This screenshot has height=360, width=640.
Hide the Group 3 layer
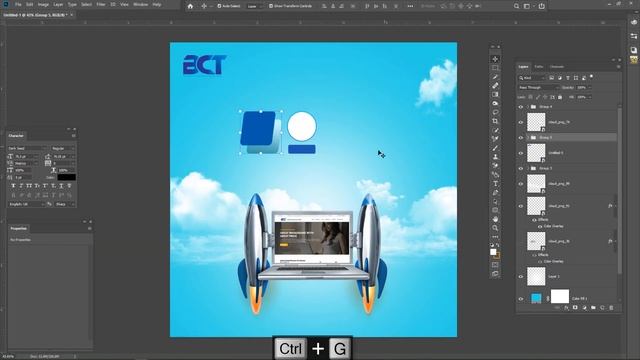[x=520, y=169]
